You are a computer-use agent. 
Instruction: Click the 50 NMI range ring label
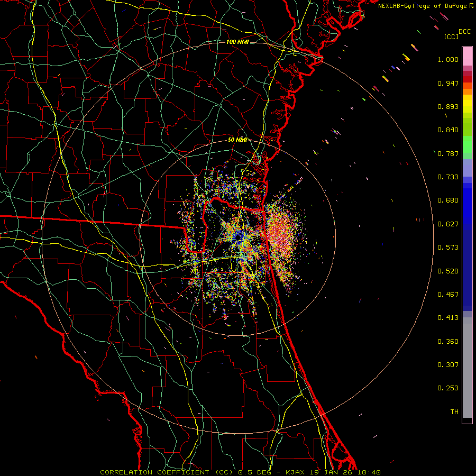click(x=237, y=140)
